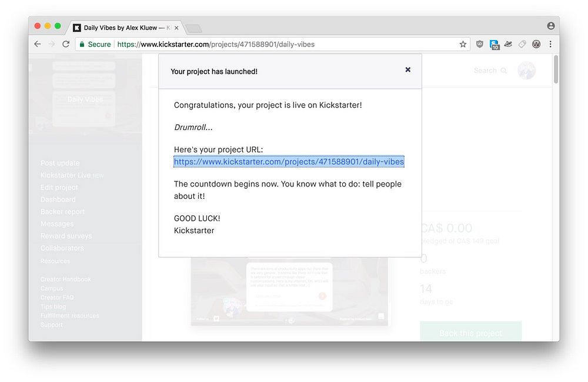Viewport: 588px width, 382px height.
Task: Close the Daily Vibes browser tab
Action: click(x=176, y=28)
